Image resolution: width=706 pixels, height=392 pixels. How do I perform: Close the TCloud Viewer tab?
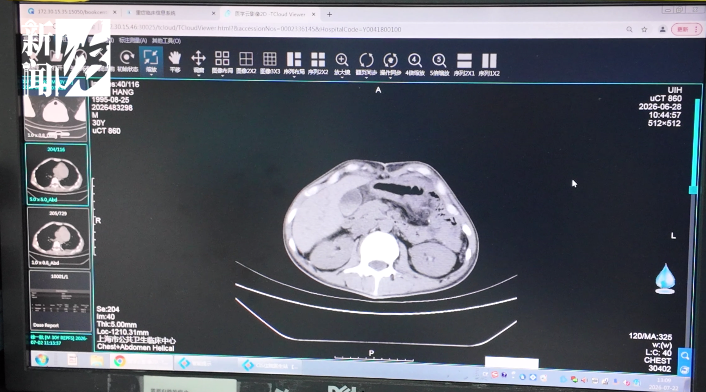tap(314, 14)
